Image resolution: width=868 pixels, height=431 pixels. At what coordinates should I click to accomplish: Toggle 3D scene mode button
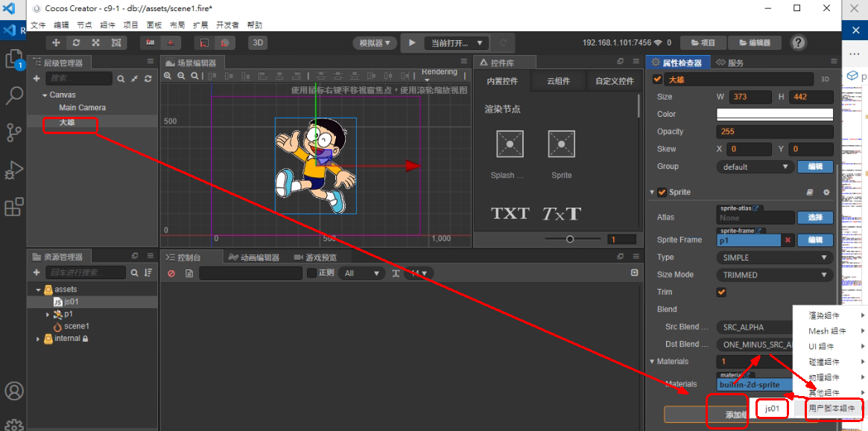(257, 42)
